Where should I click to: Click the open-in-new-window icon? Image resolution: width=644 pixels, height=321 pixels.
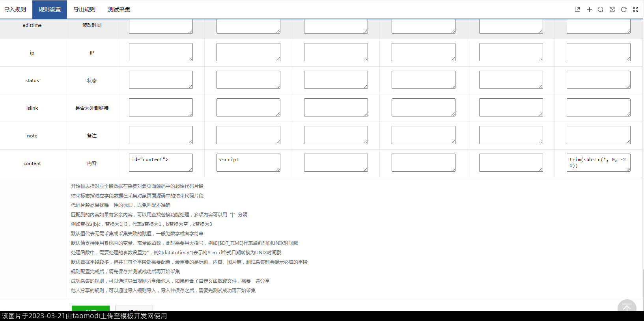[577, 9]
